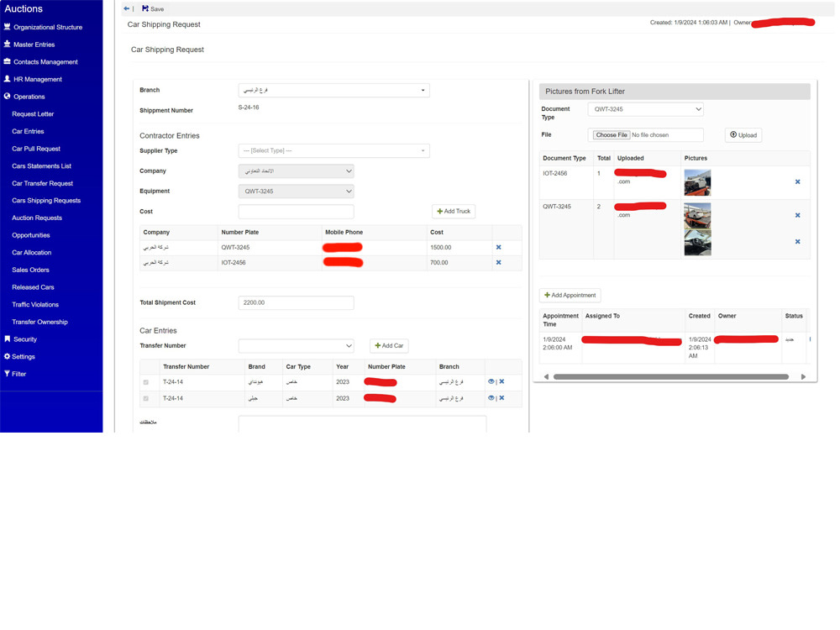840x630 pixels.
Task: Click the Total Shipment Cost field
Action: tap(296, 302)
